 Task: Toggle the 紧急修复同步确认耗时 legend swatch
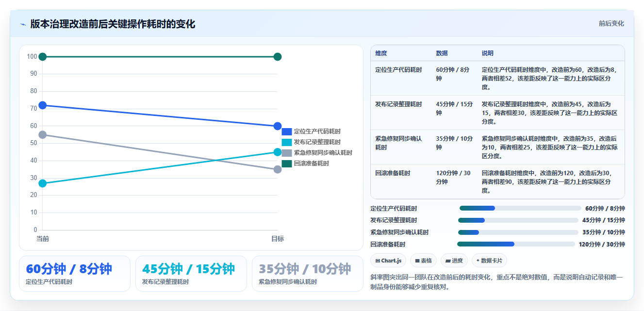(287, 153)
